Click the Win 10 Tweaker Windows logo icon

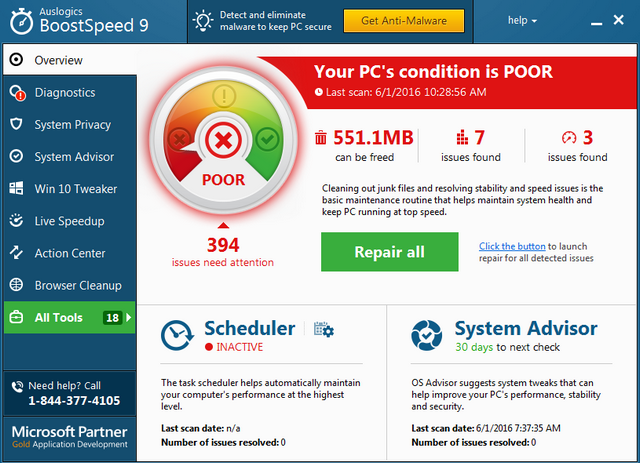click(x=16, y=188)
